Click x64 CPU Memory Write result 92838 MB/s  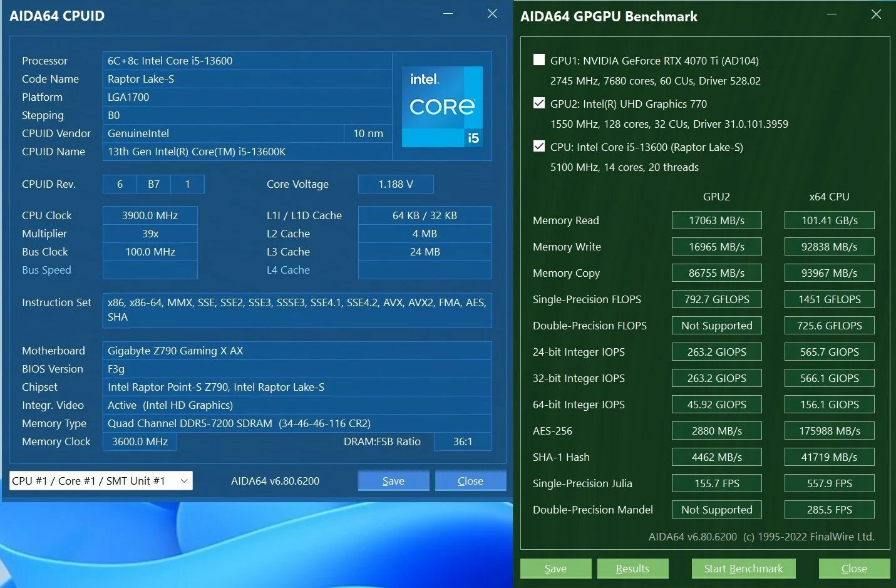pyautogui.click(x=829, y=247)
